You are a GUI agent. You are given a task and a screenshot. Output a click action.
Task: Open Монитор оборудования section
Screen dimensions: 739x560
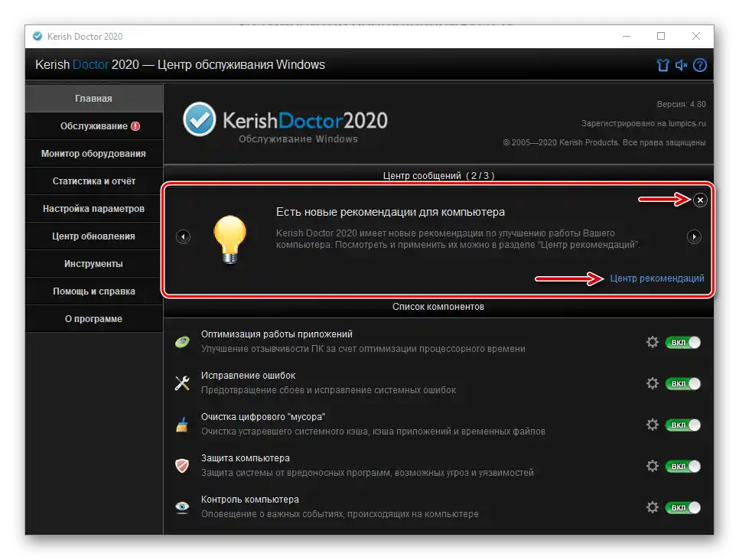click(94, 154)
